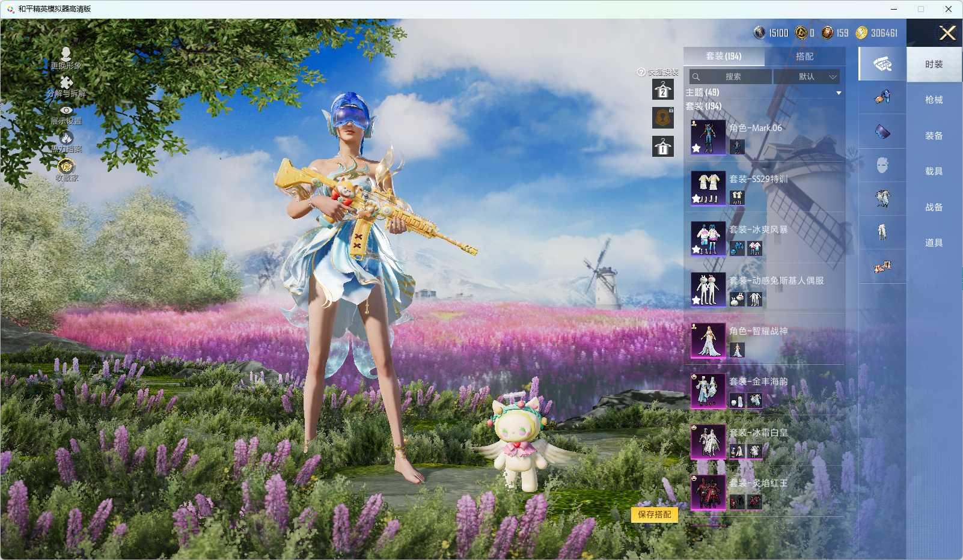The height and width of the screenshot is (560, 963).
Task: Click second part icon under 套装-金丰海韵
Action: click(755, 401)
